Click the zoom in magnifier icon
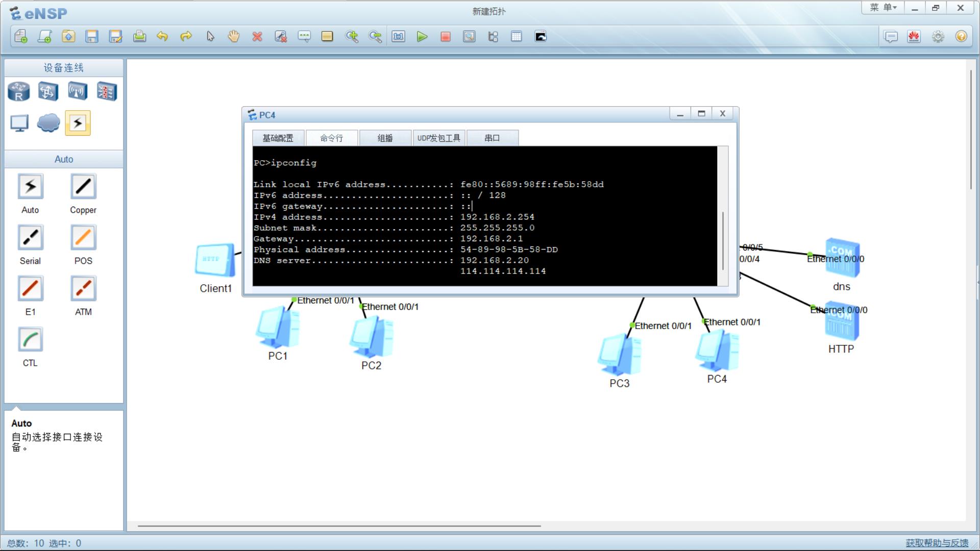 click(352, 36)
